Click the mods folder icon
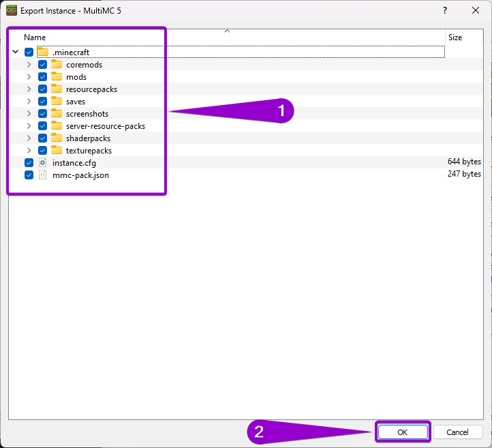Viewport: 492px width, 448px height. [x=57, y=76]
